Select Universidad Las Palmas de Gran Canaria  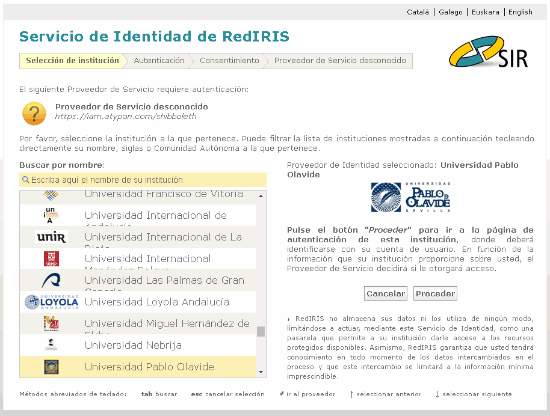pyautogui.click(x=138, y=280)
